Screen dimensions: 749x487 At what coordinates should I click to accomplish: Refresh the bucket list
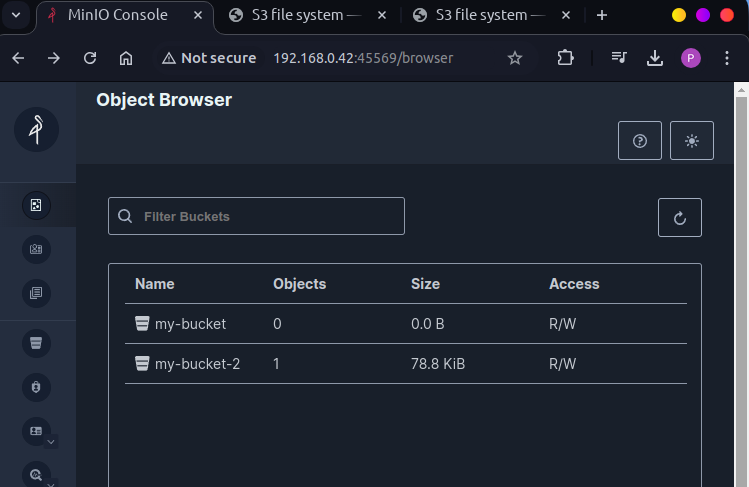[680, 217]
